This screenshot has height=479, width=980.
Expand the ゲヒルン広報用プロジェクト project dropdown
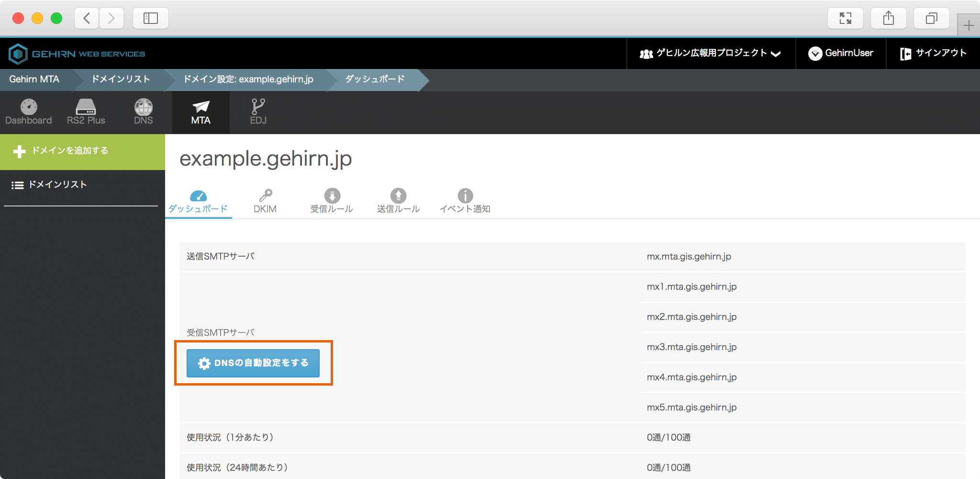coord(711,53)
